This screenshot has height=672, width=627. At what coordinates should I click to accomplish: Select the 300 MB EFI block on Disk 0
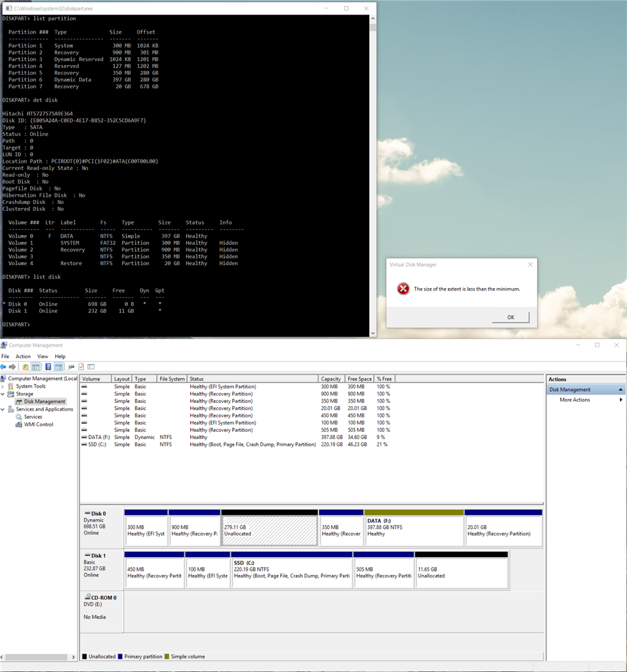146,528
